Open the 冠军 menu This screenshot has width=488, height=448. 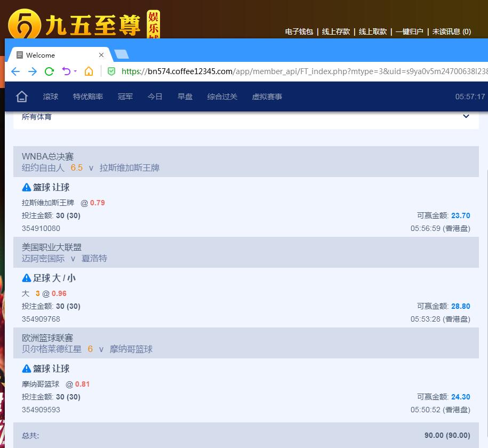click(125, 97)
